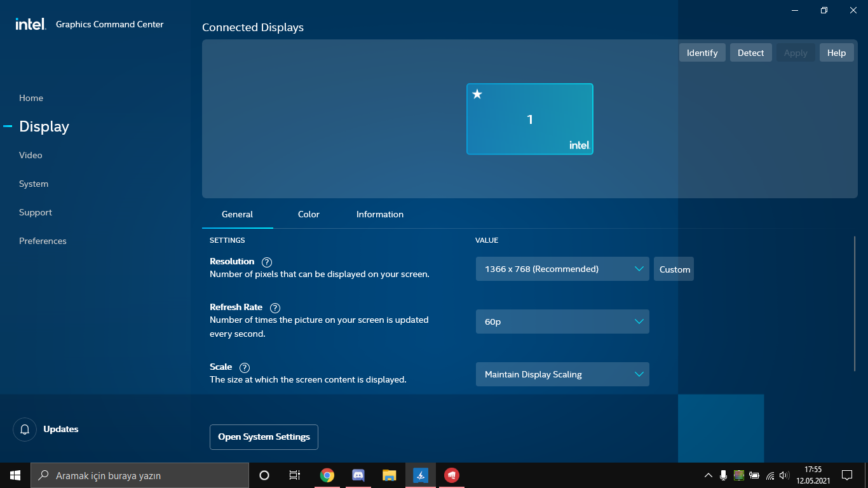868x488 pixels.
Task: Open the red circular app in taskbar
Action: [x=452, y=475]
